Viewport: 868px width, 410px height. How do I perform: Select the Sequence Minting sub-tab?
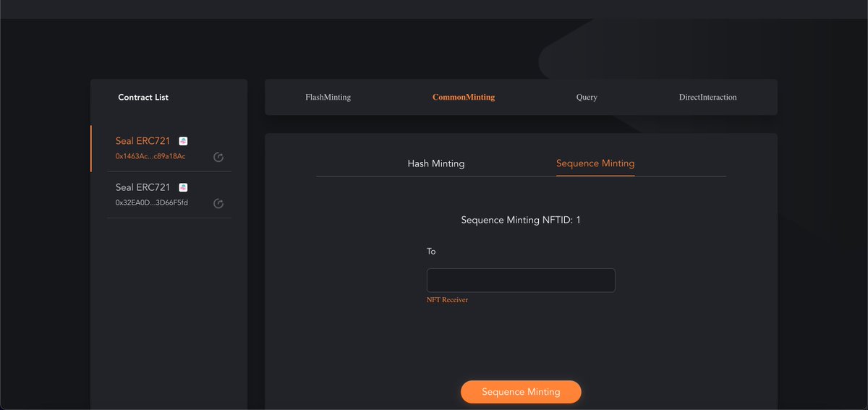(595, 163)
